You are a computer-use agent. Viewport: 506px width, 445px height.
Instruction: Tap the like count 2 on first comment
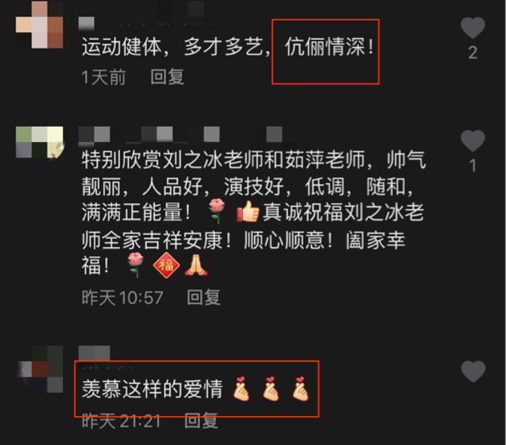pos(473,53)
